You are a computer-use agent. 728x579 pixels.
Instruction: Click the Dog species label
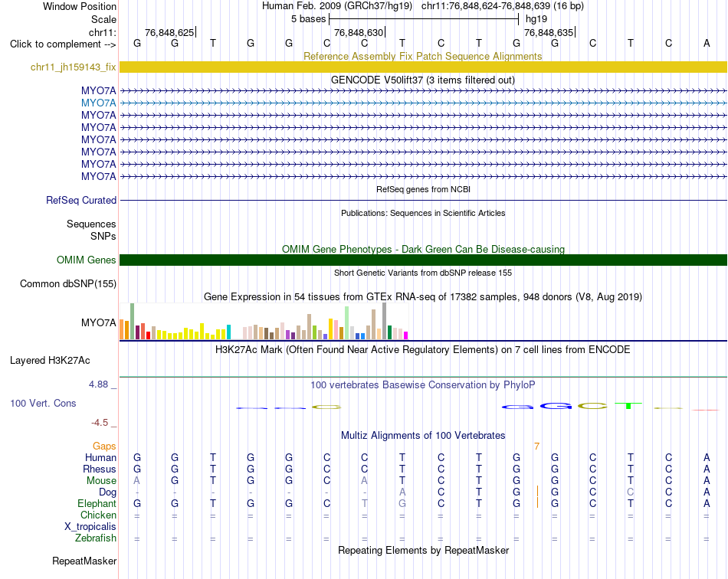coord(107,492)
